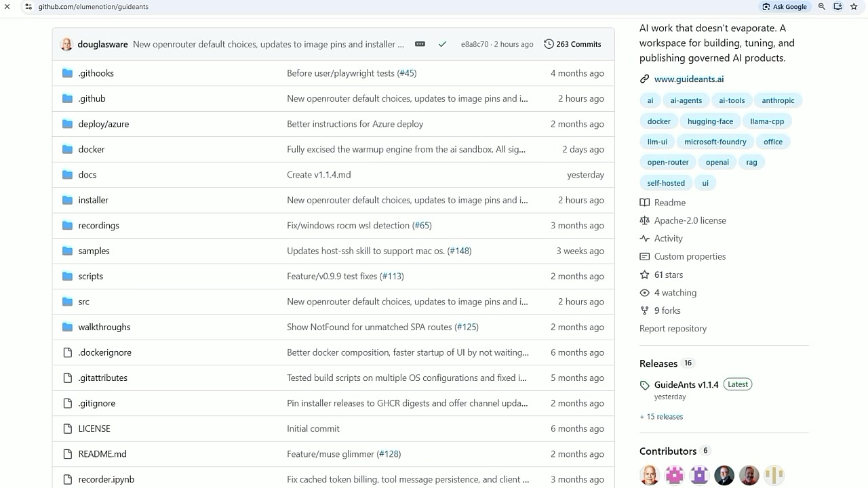View the commit status checkmark
The width and height of the screenshot is (868, 488).
442,44
